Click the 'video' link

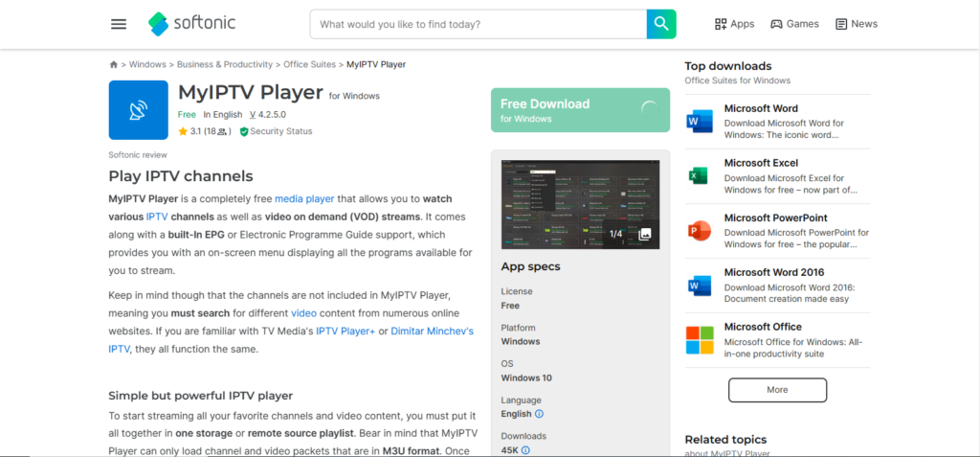tap(303, 313)
